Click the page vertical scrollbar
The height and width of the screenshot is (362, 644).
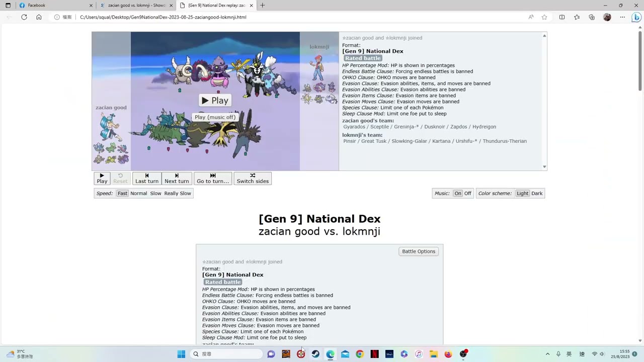pos(640,60)
